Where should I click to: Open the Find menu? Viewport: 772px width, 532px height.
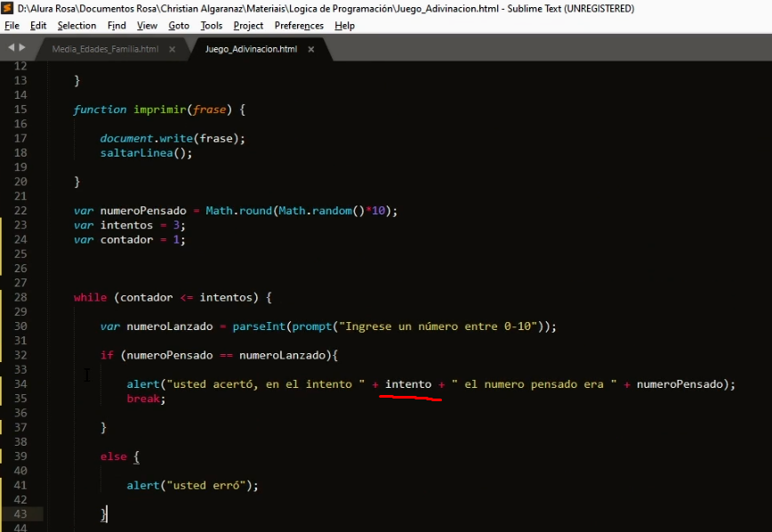pyautogui.click(x=117, y=26)
